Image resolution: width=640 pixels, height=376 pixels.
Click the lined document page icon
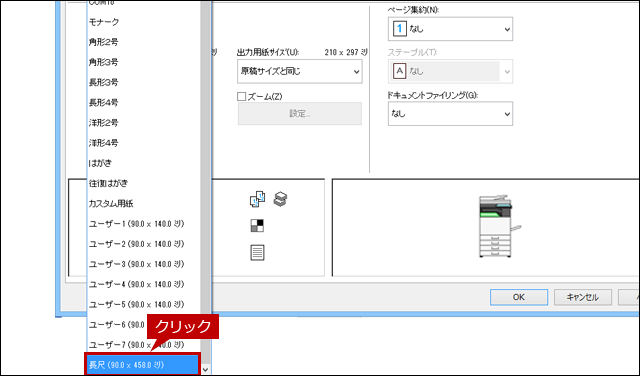point(257,253)
